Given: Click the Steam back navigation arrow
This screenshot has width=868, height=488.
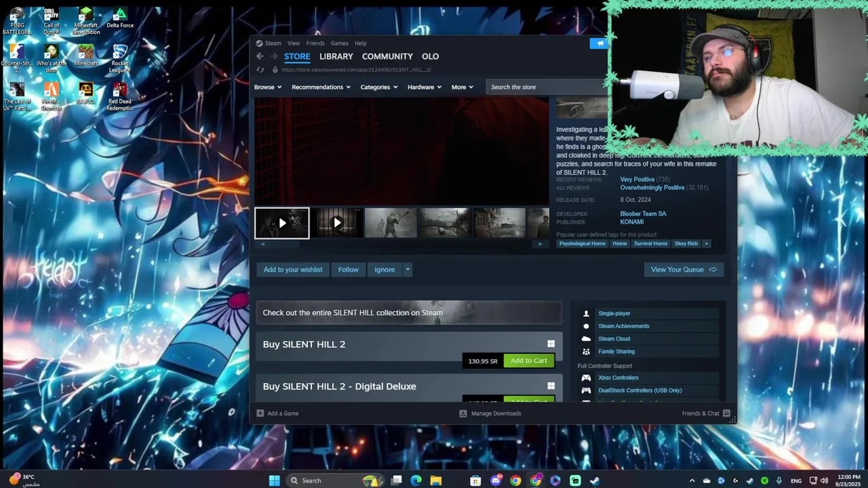Looking at the screenshot, I should tap(260, 56).
